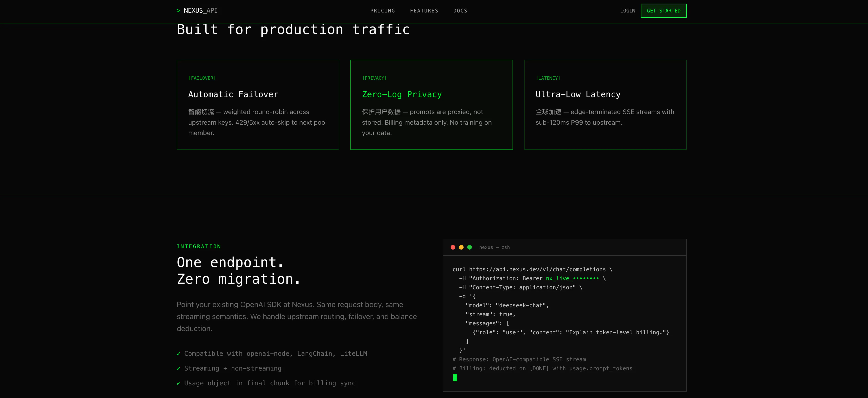868x398 pixels.
Task: Click the checkmark beside 'Usage object in final chunk'
Action: (179, 383)
